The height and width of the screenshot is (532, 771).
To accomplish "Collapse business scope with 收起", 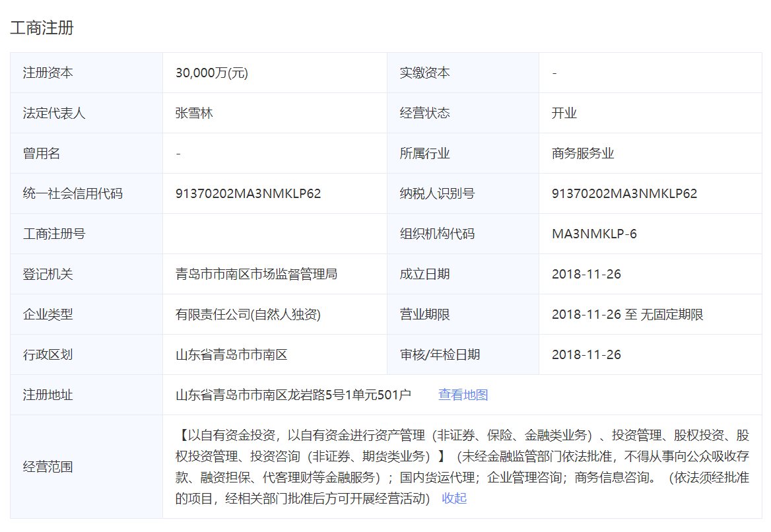I will point(454,498).
